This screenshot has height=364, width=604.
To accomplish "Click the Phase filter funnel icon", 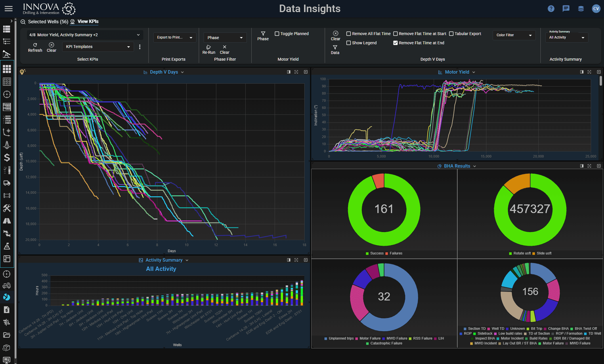I will point(263,34).
